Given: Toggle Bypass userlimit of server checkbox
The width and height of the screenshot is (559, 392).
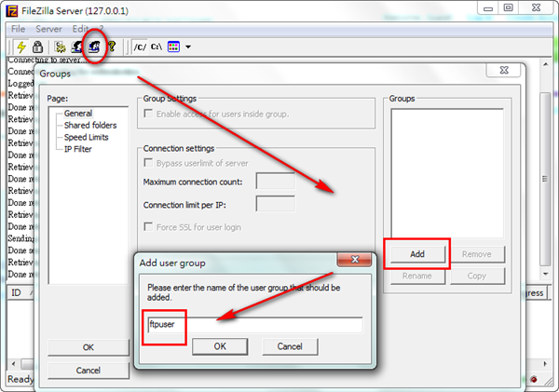Looking at the screenshot, I should 148,163.
